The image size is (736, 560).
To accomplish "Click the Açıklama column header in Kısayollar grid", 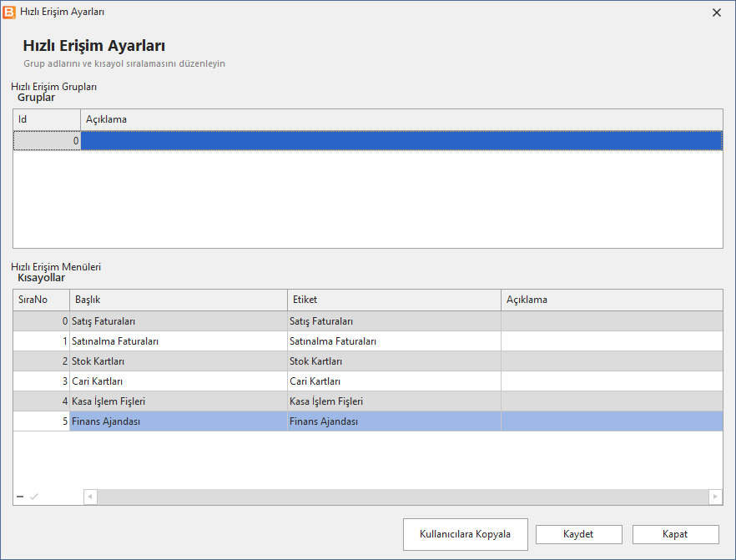I will 612,300.
